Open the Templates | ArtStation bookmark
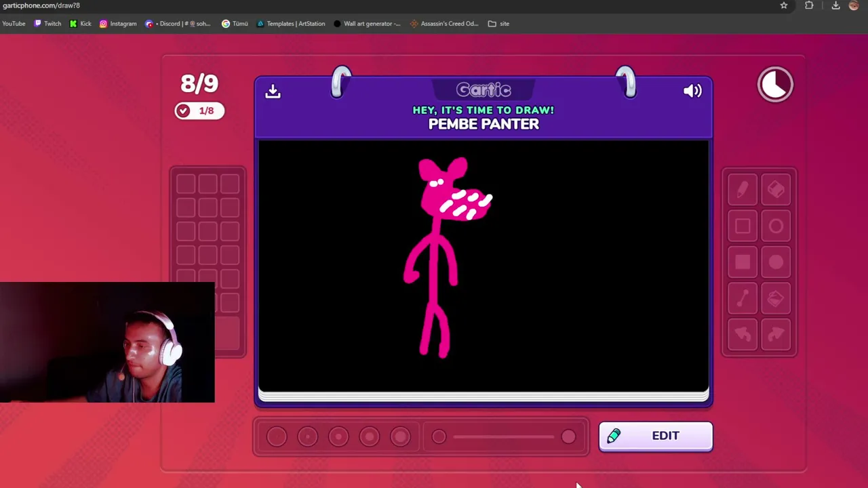The image size is (868, 488). pyautogui.click(x=290, y=24)
